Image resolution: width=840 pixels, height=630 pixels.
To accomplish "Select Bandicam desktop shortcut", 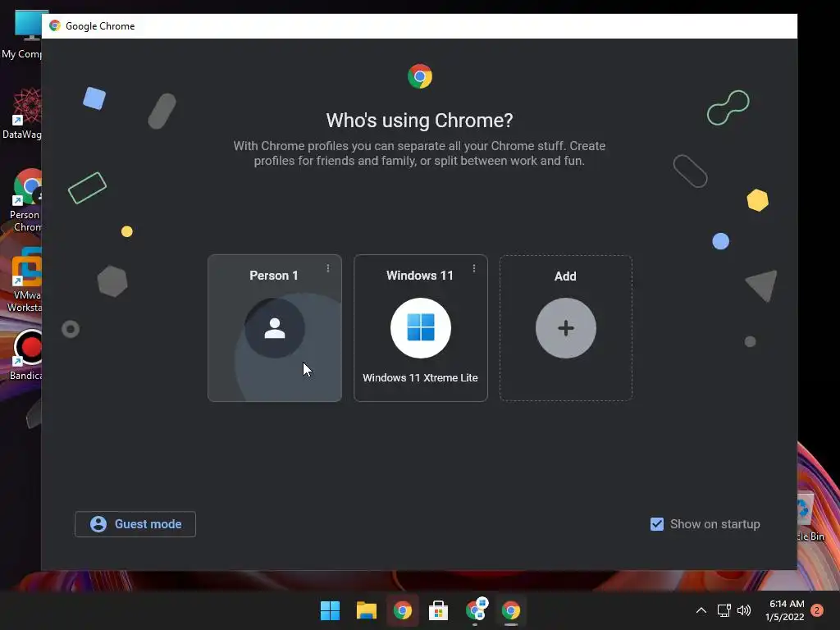I will click(25, 356).
